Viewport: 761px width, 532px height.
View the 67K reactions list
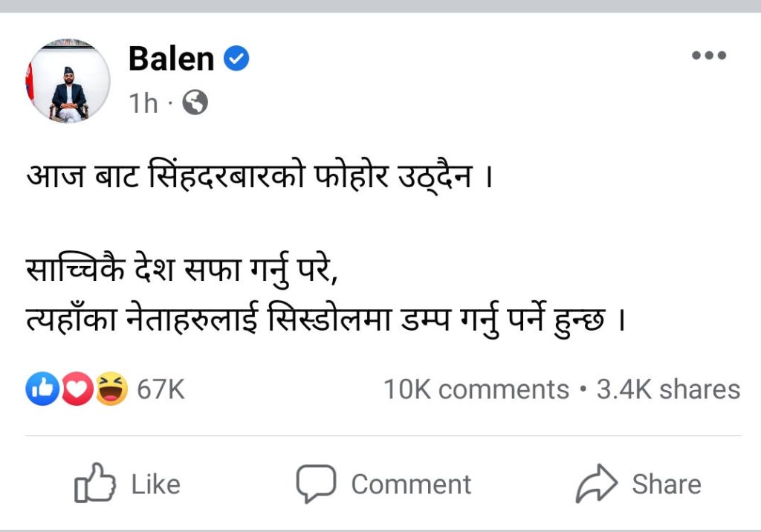[x=161, y=389]
